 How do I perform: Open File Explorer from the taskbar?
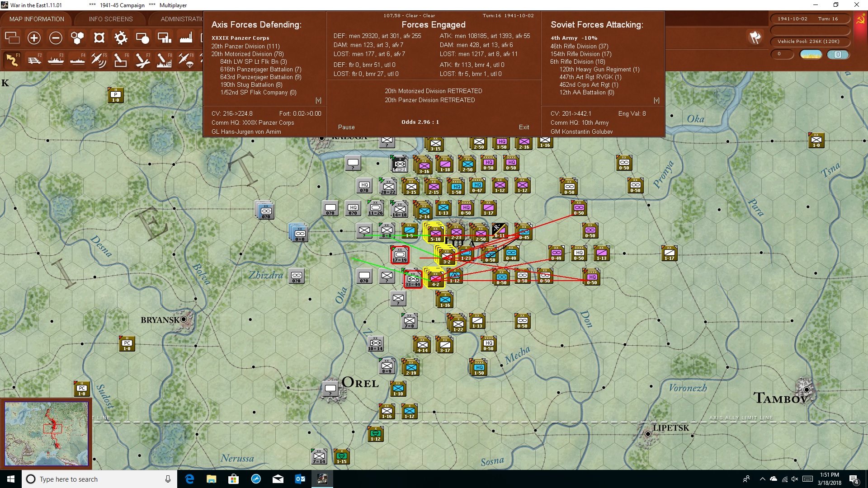tap(211, 479)
